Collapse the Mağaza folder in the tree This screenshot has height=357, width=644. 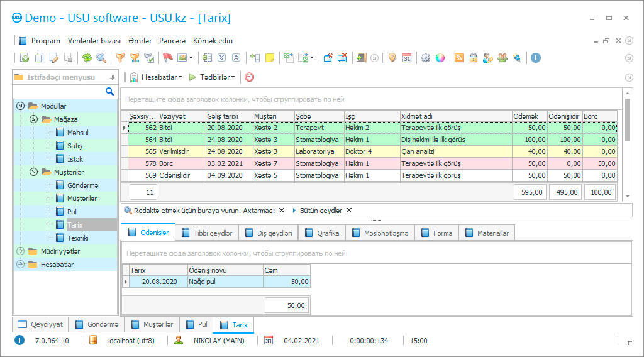click(x=33, y=119)
